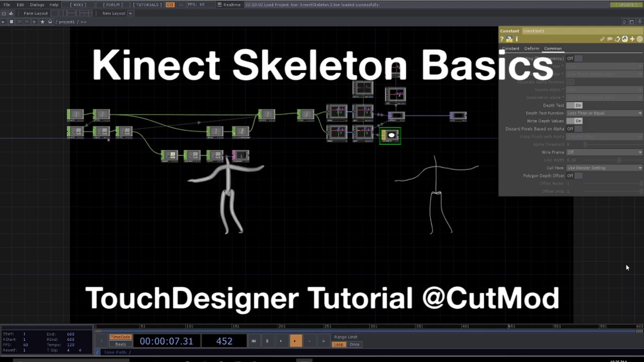Image resolution: width=644 pixels, height=362 pixels.
Task: Set range limit to Loop
Action: pos(339,344)
